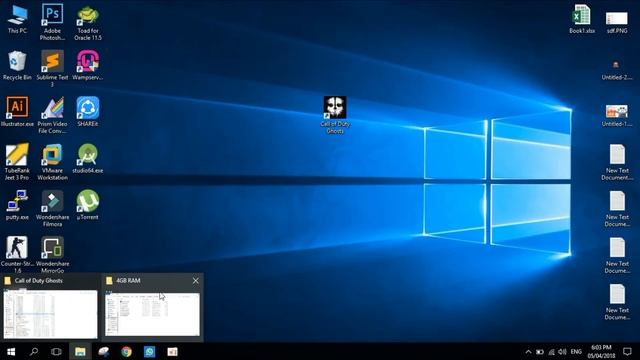Open battery status in system tray
Screen dimensions: 640x360
pos(540,352)
